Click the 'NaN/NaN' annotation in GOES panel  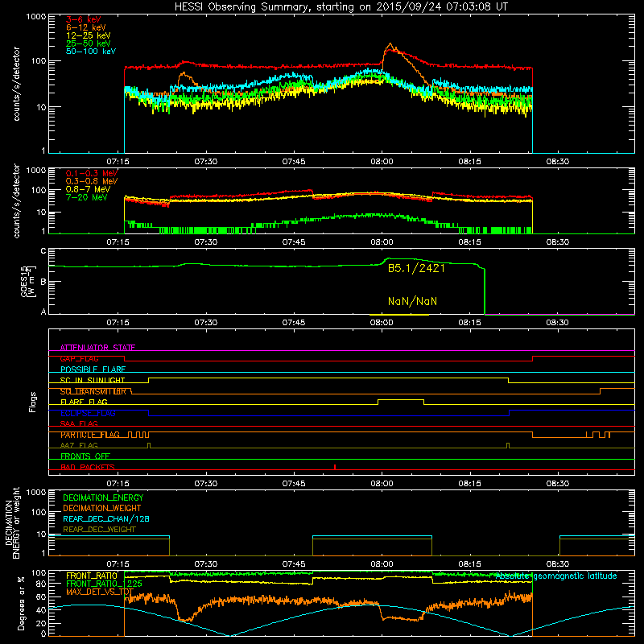coord(412,301)
